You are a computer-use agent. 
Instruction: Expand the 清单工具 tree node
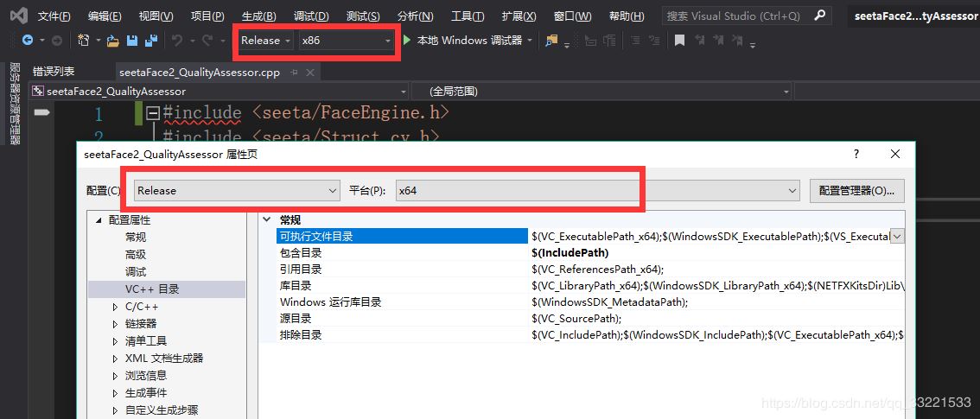(115, 341)
